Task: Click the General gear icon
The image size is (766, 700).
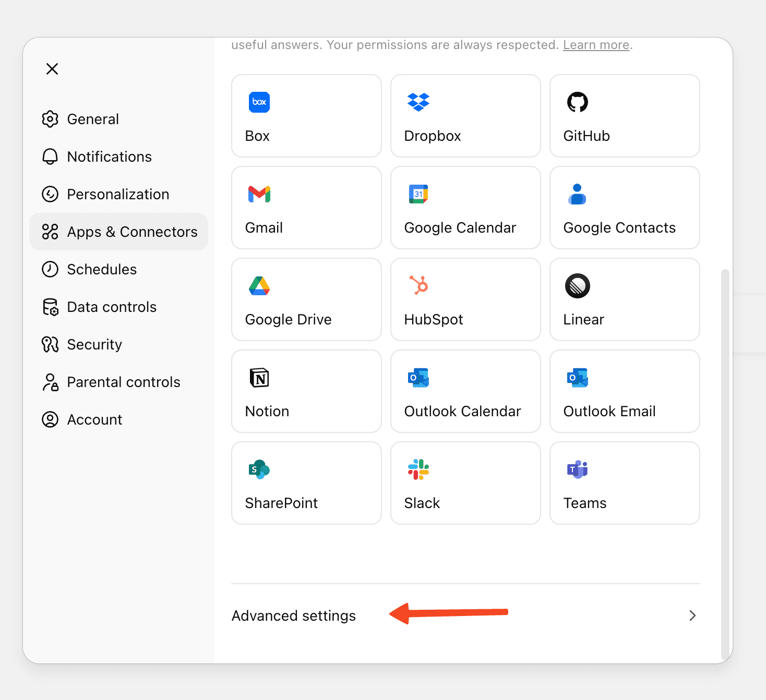Action: (x=50, y=119)
